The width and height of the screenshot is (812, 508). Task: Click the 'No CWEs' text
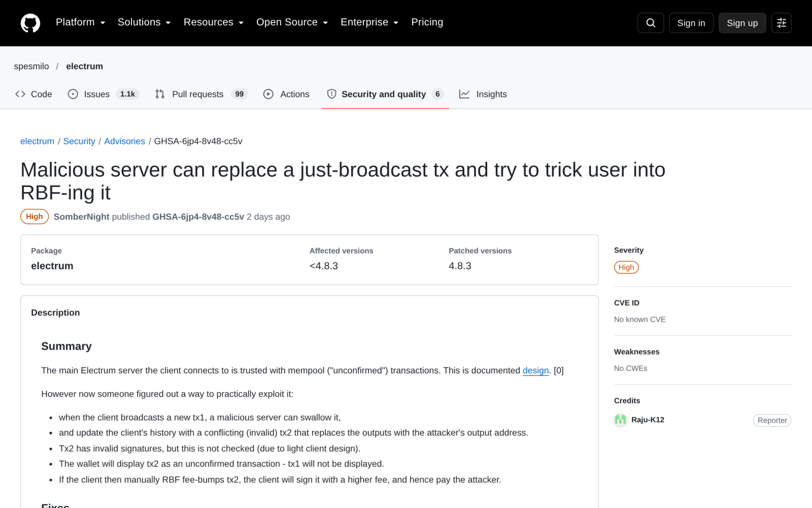[x=630, y=368]
